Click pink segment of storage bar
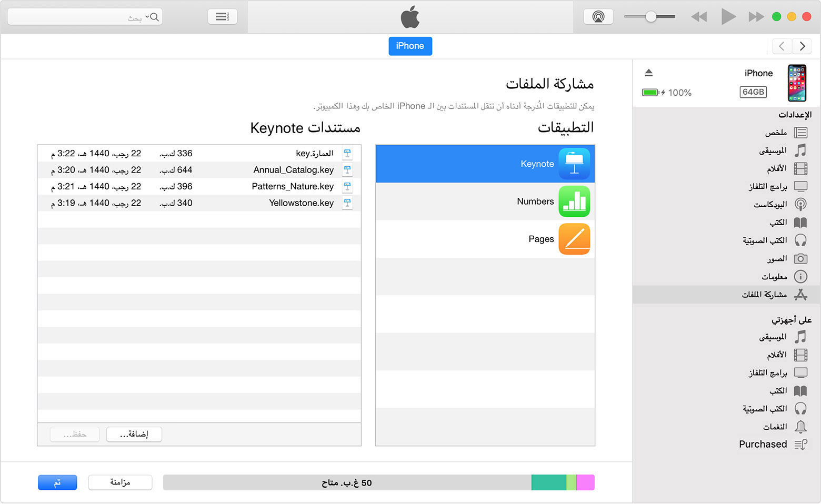Screen dimensions: 821x504 [x=586, y=482]
